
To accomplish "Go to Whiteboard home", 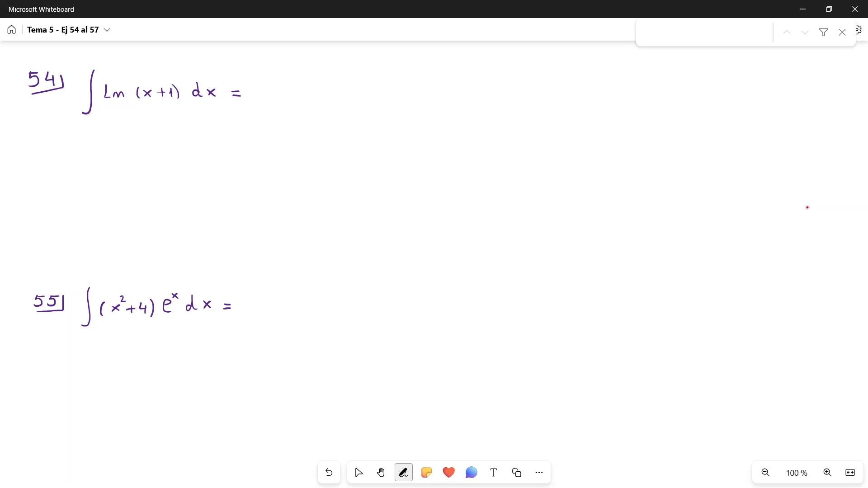I will [x=12, y=30].
